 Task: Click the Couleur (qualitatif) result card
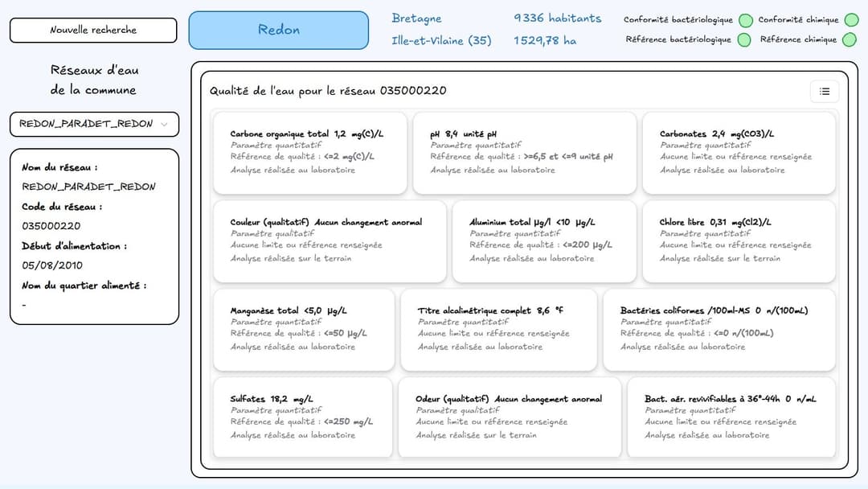pyautogui.click(x=330, y=241)
